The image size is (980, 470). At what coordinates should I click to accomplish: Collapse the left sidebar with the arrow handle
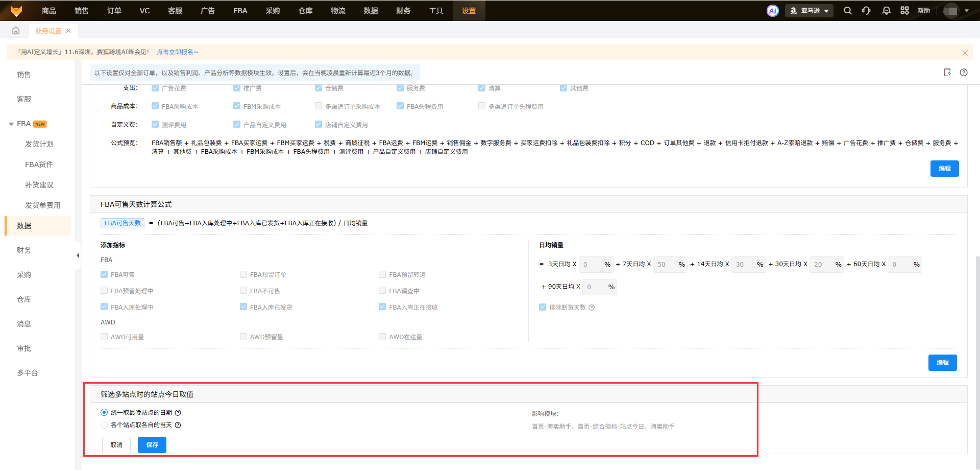point(78,255)
